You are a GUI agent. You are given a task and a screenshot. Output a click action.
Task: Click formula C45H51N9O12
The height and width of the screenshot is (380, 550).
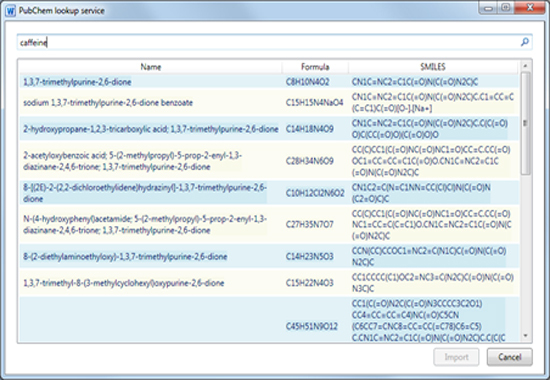[x=311, y=326]
